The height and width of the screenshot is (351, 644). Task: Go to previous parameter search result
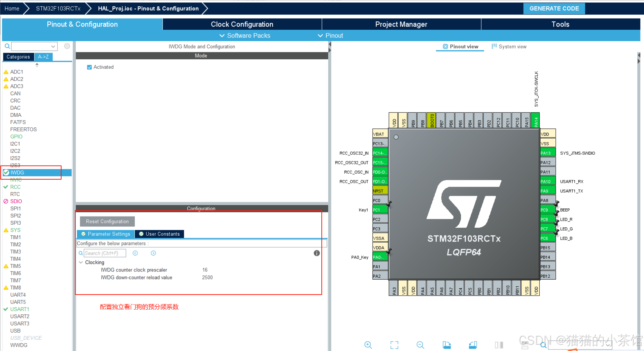135,253
